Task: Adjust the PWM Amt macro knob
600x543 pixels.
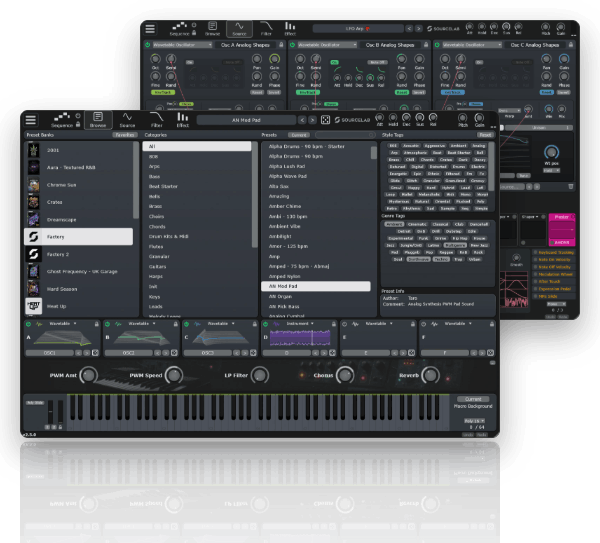Action: pos(88,375)
